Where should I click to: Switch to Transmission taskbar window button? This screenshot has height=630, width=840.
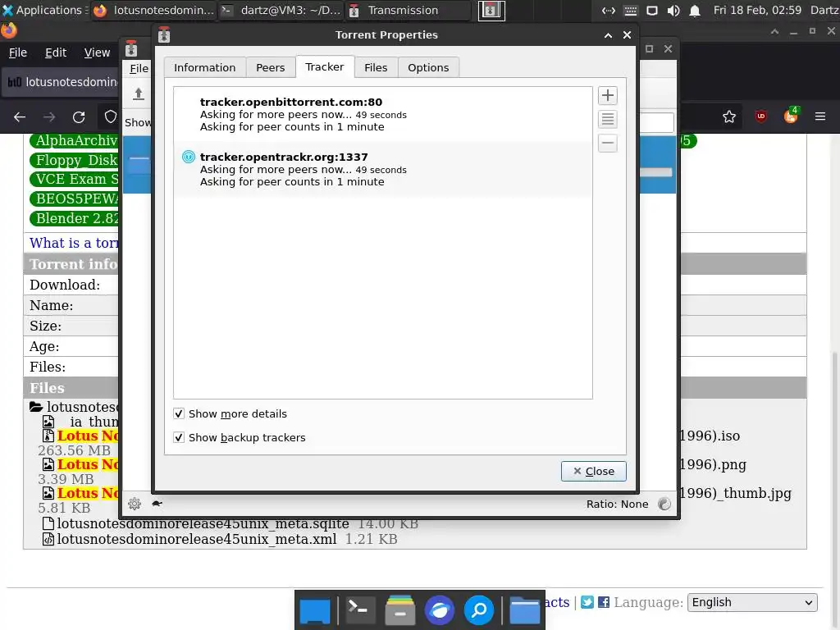click(x=409, y=10)
